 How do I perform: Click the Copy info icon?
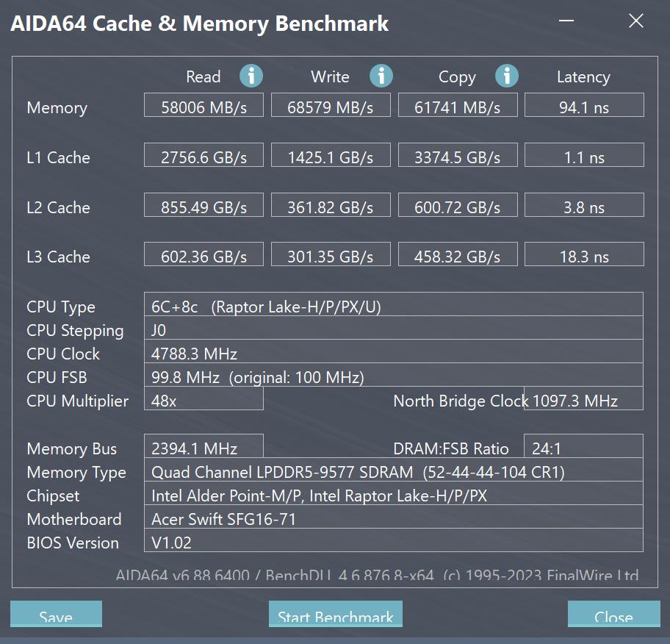(x=507, y=76)
